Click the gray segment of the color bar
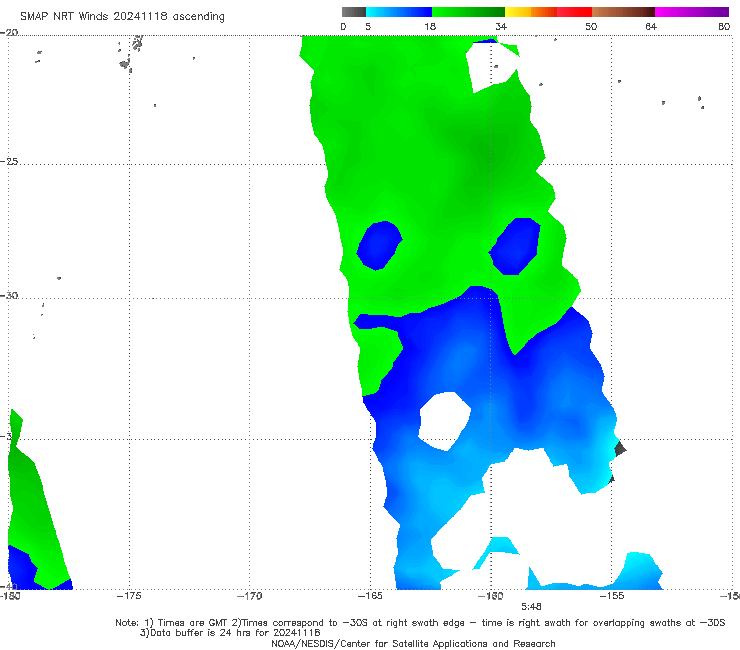This screenshot has width=740, height=650. (354, 12)
